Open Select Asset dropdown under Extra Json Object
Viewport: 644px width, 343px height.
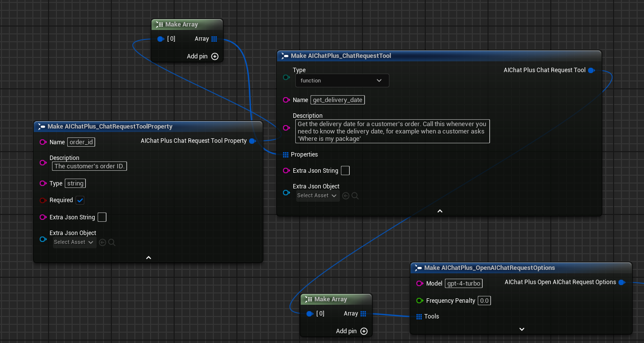[318, 195]
